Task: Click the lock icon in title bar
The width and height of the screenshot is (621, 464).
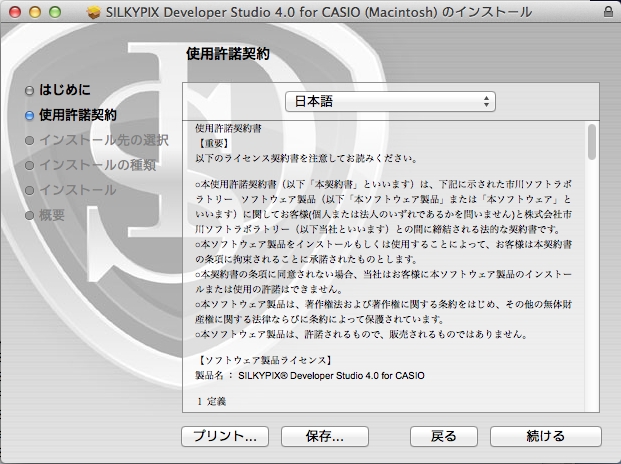Action: [608, 12]
